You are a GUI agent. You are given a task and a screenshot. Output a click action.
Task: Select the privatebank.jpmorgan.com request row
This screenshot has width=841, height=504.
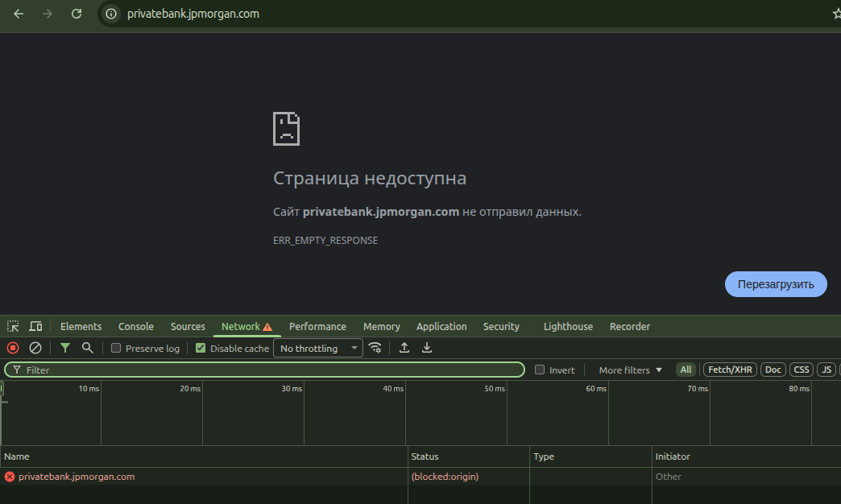tap(420, 476)
